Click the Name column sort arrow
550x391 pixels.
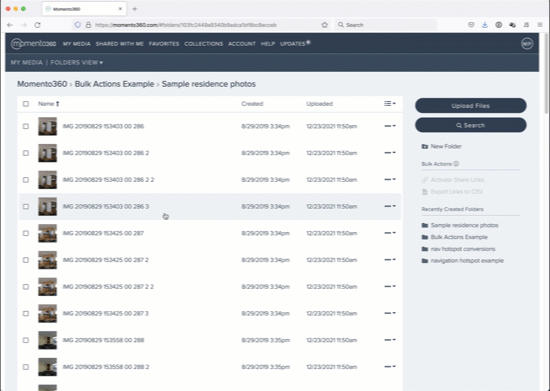[x=58, y=104]
